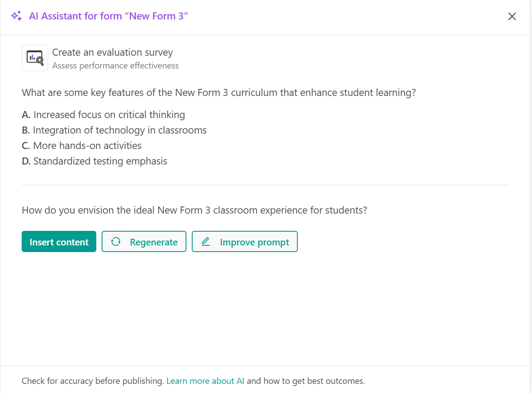This screenshot has width=532, height=394.
Task: Click the AI Assistant for form title text
Action: 109,16
